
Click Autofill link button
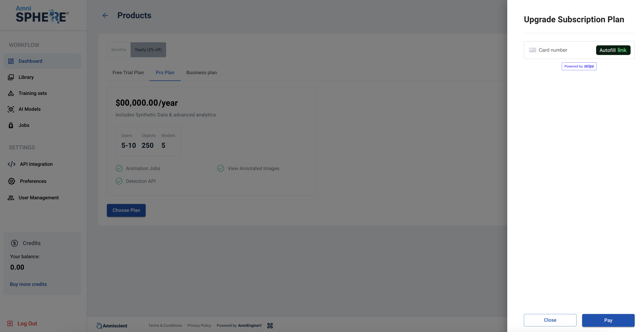click(613, 50)
